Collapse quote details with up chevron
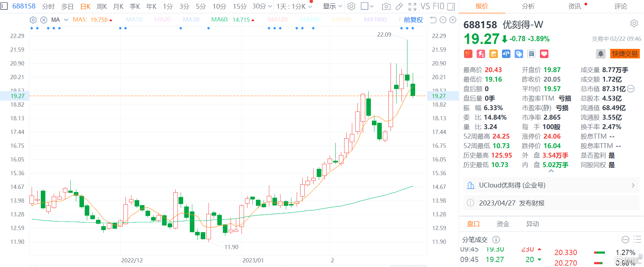This screenshot has height=267, width=644. pos(551,171)
